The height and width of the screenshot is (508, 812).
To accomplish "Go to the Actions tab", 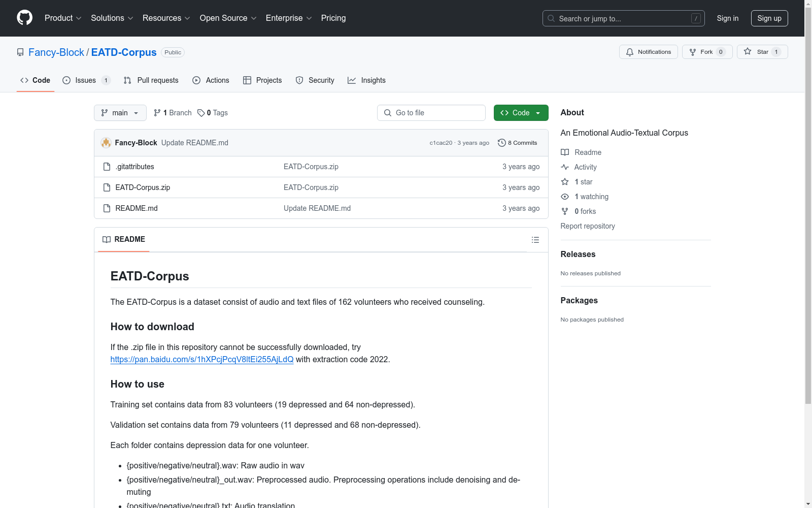I will (211, 80).
